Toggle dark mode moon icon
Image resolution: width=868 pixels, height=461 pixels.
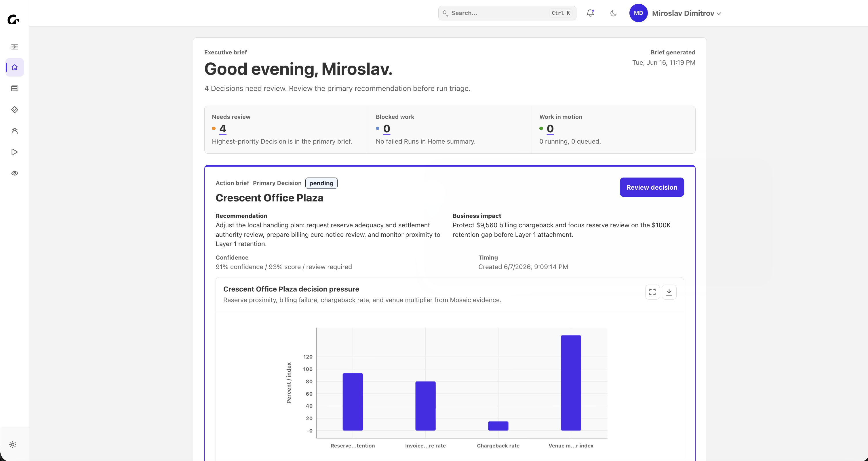tap(613, 13)
